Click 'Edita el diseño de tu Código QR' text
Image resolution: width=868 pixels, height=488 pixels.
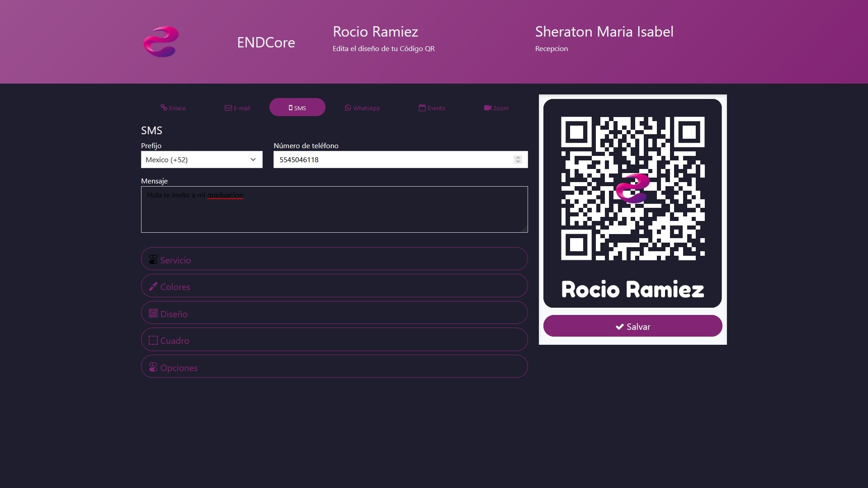(x=384, y=49)
